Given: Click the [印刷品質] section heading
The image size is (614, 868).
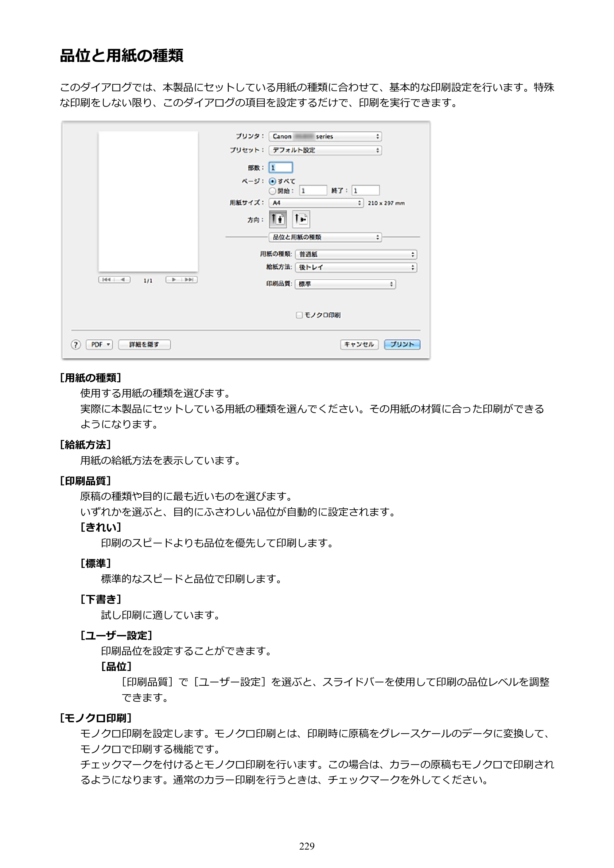Looking at the screenshot, I should (x=85, y=481).
